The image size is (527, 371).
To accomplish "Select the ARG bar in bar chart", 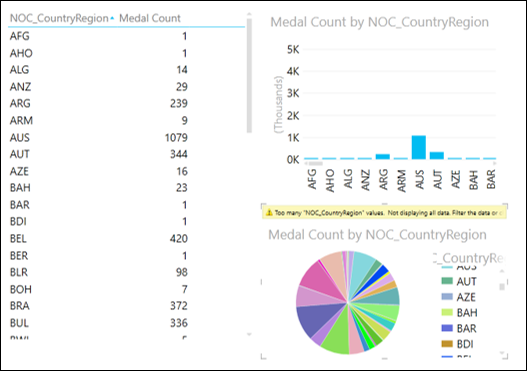I will pyautogui.click(x=382, y=157).
